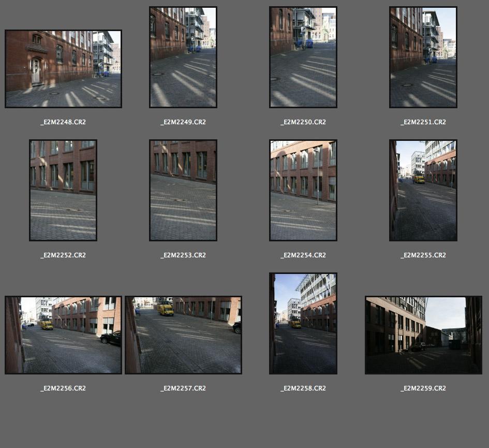
Task: Click the _E2M2253.CR2 file name
Action: click(x=183, y=255)
